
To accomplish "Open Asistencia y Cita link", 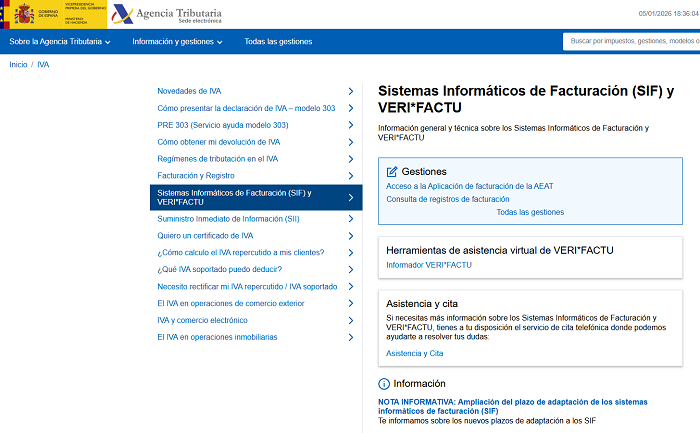I will (415, 354).
